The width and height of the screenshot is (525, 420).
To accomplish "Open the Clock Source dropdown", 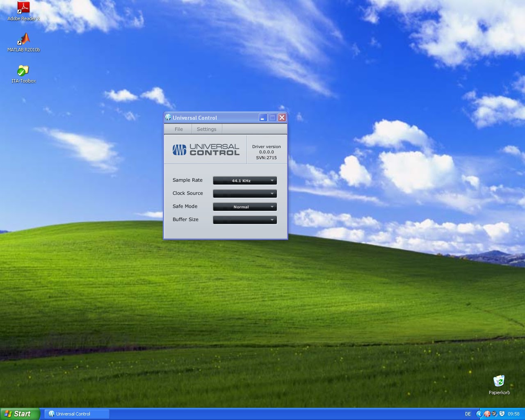I will pyautogui.click(x=245, y=194).
